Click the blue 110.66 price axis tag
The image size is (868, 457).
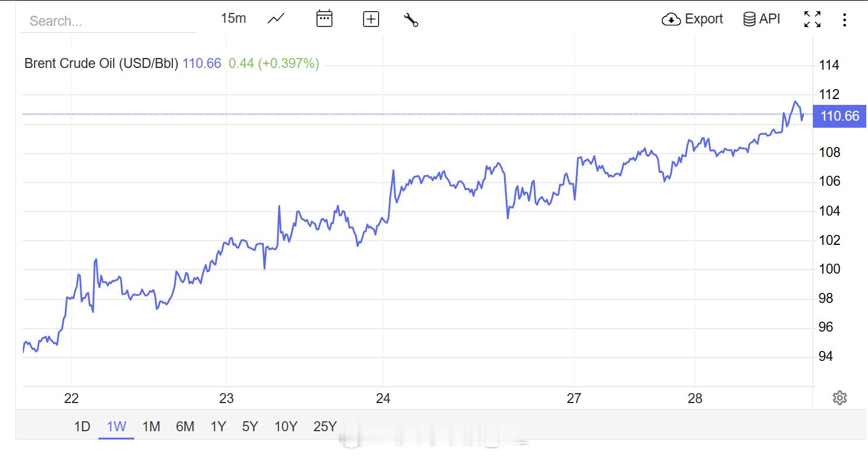[840, 116]
